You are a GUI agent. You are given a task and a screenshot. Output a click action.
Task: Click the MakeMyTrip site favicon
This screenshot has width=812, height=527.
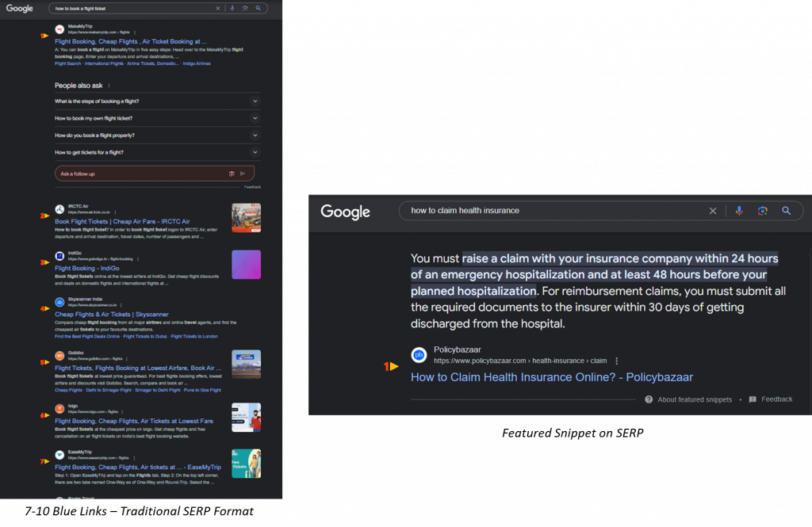pyautogui.click(x=59, y=29)
